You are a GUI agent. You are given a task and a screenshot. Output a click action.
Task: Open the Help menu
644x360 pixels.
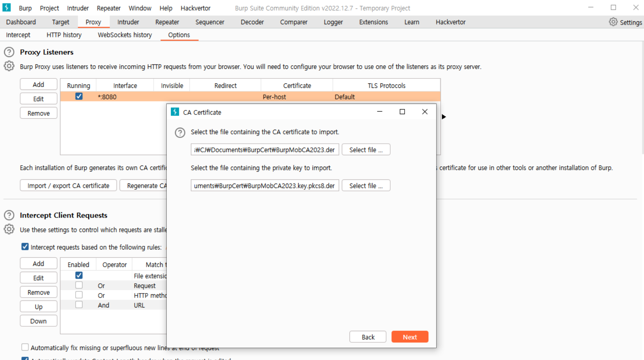tap(166, 8)
